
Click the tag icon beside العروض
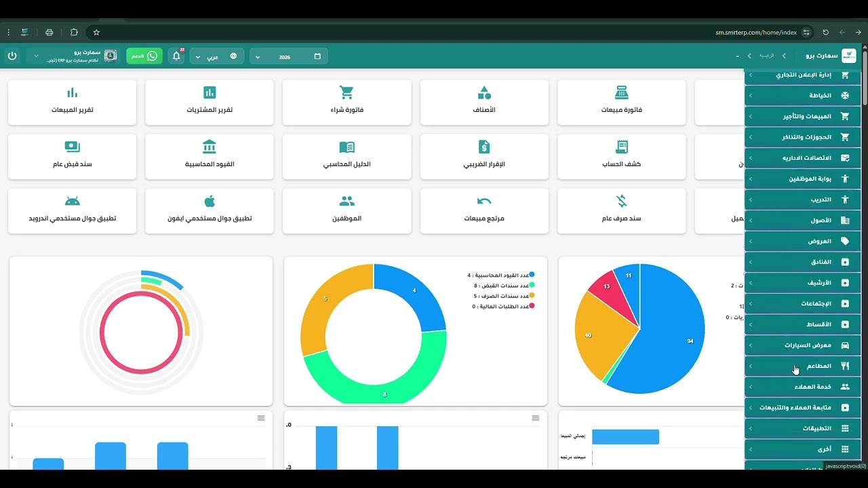[x=845, y=241]
